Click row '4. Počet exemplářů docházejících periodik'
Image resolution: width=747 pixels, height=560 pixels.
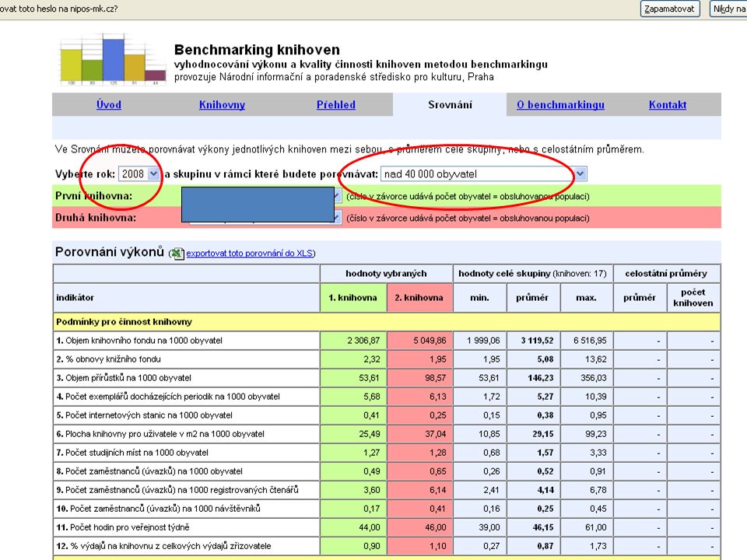click(387, 396)
